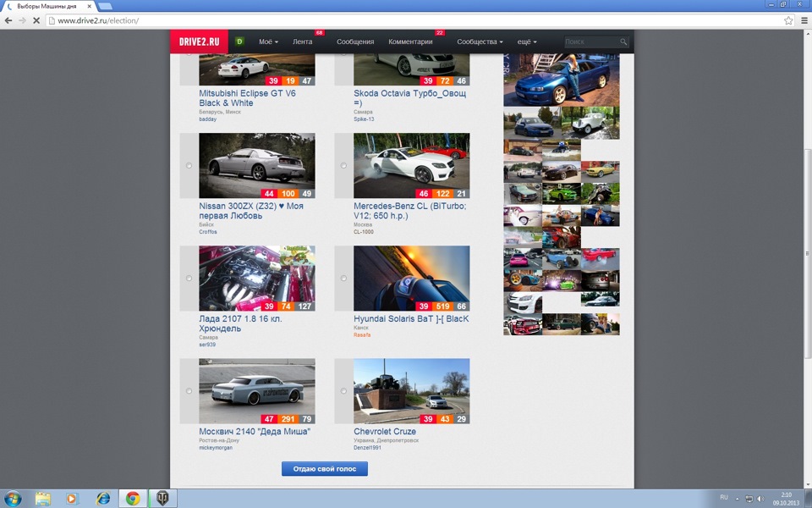Stop page loading with X button
This screenshot has height=508, width=812.
point(36,20)
